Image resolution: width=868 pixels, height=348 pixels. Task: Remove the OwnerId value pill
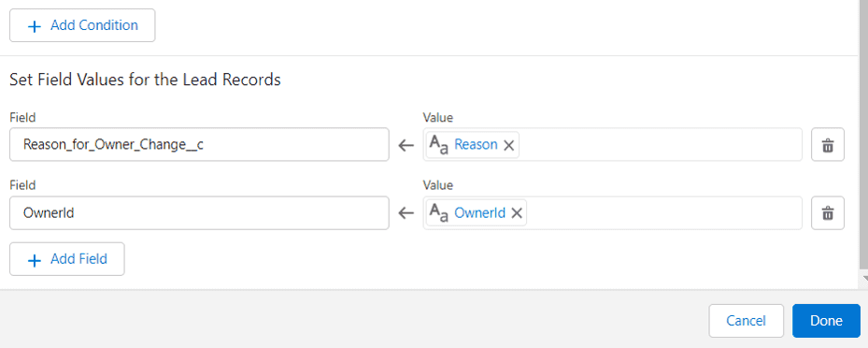[x=517, y=213]
